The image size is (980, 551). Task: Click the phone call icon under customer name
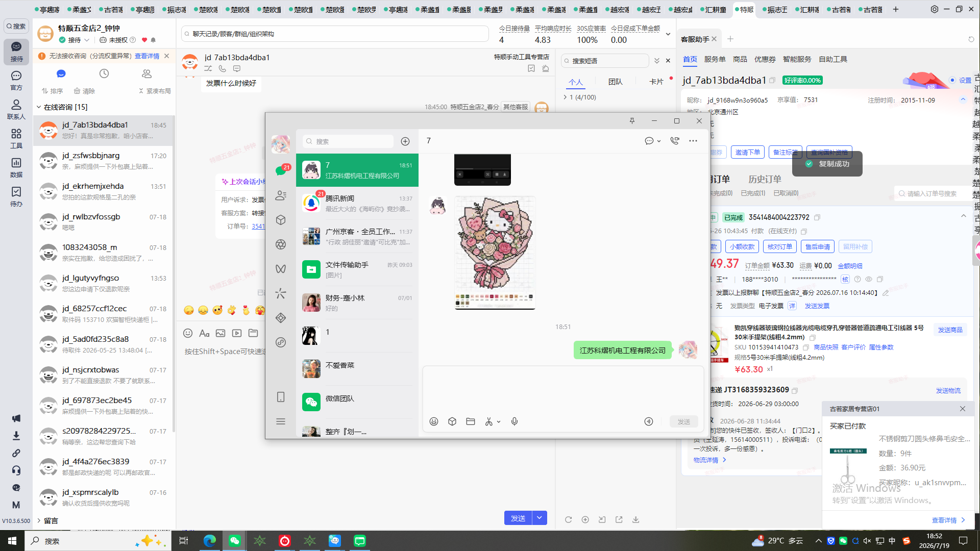[x=223, y=68]
